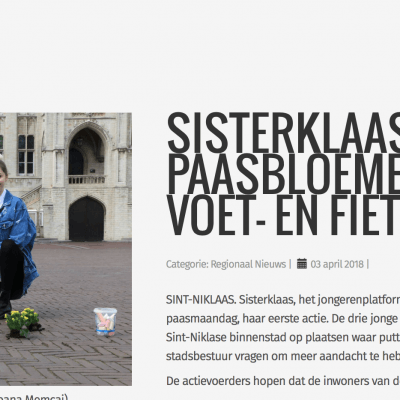Click the photo caption under the image
This screenshot has height=400, width=400.
coord(34,397)
